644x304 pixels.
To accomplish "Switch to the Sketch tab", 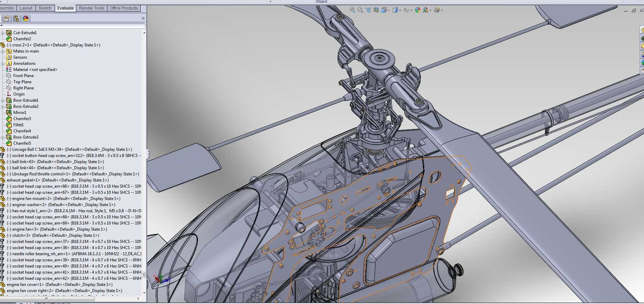I will coord(45,8).
